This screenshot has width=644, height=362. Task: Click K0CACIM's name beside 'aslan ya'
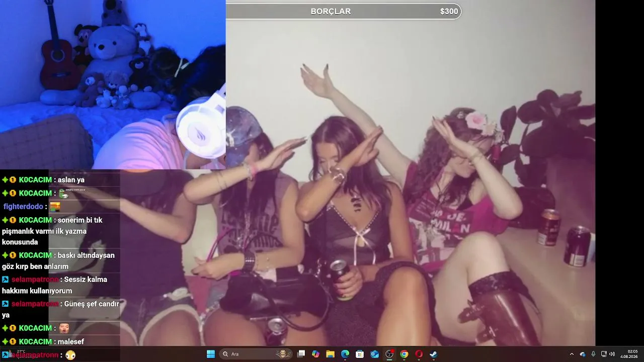click(x=35, y=180)
